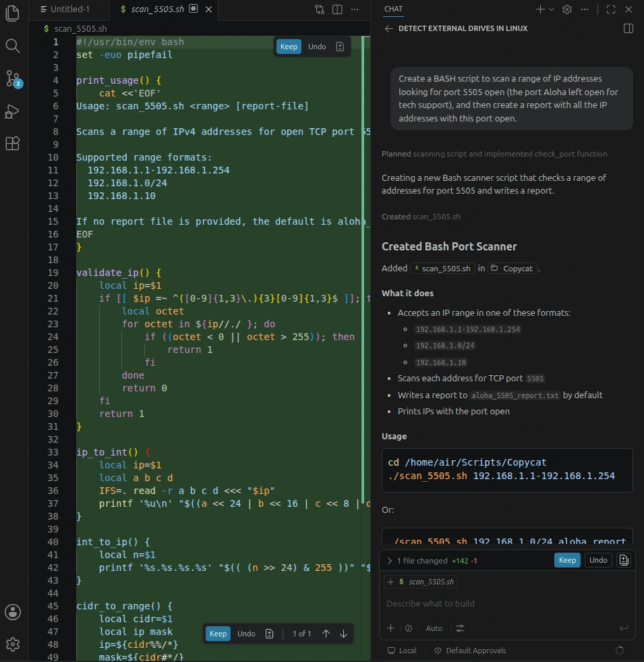The image size is (644, 662).
Task: Open chat panel More Actions ellipsis
Action: [585, 9]
